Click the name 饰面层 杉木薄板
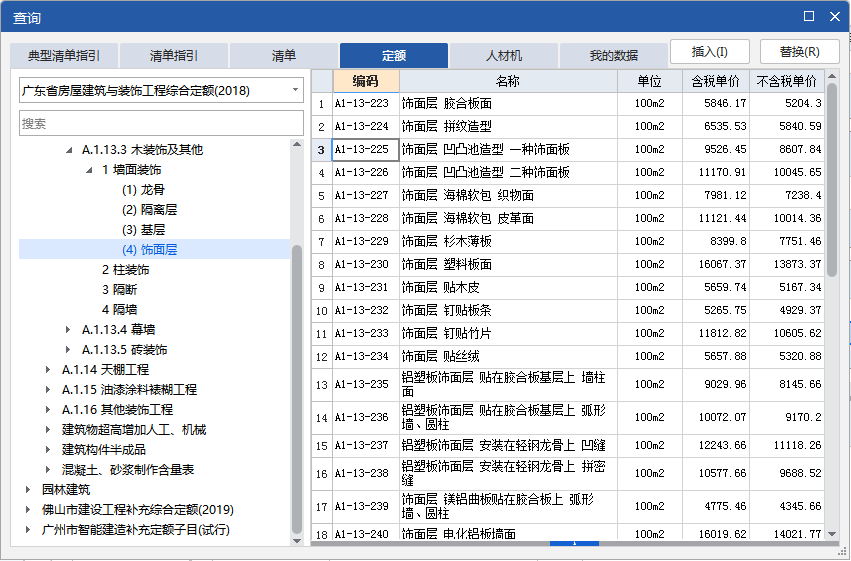Viewport: 851px width, 561px height. click(447, 241)
